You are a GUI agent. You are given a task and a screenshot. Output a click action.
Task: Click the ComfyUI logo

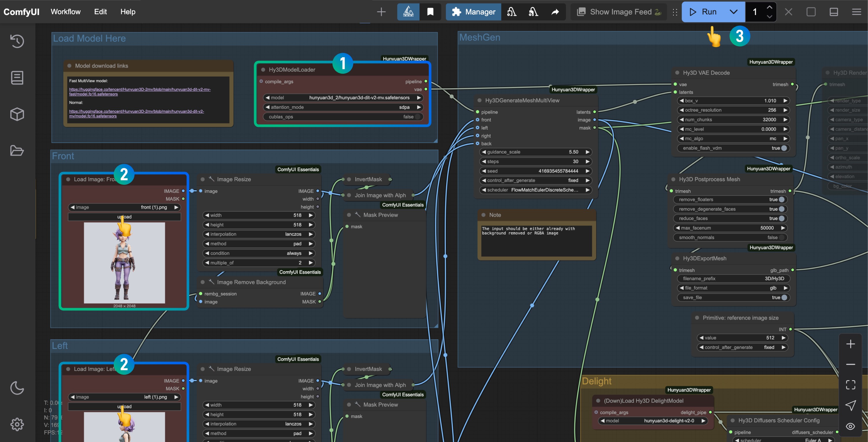coord(21,12)
